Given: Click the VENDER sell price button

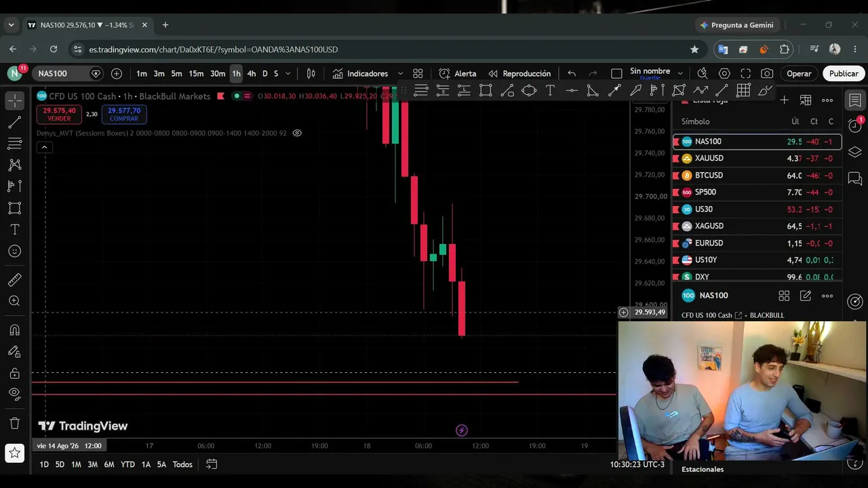Looking at the screenshot, I should pyautogui.click(x=59, y=115).
